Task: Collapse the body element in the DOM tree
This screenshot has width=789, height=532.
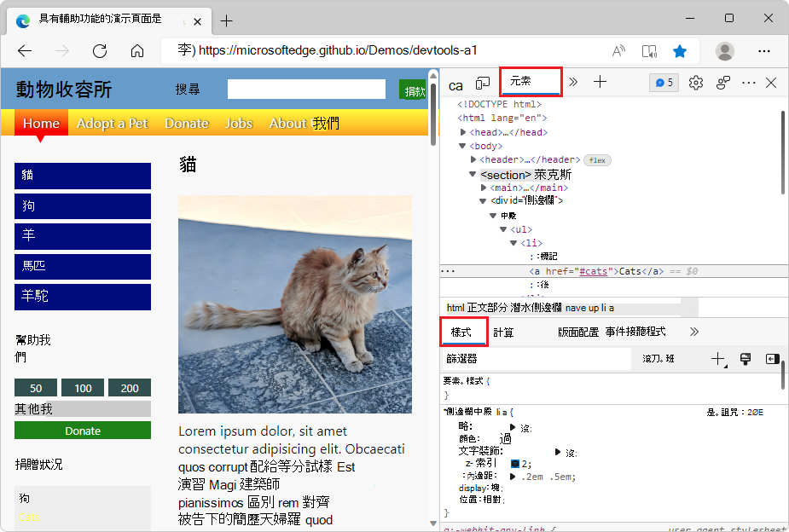Action: click(462, 146)
